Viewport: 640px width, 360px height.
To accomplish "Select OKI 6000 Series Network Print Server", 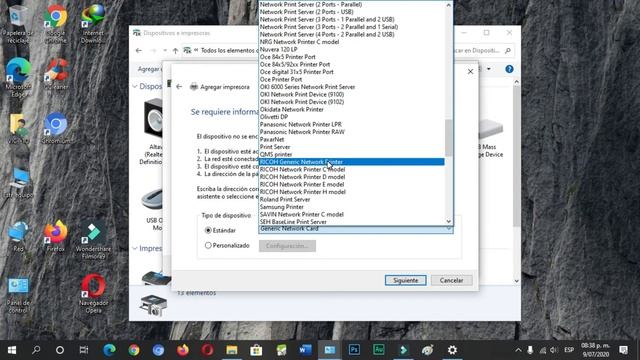I will pos(351,87).
